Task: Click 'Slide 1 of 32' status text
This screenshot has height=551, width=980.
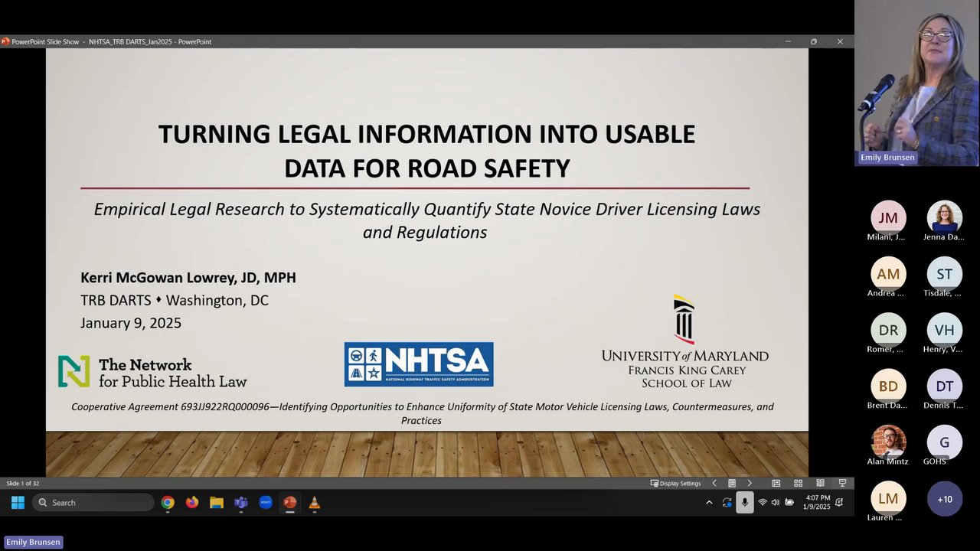Action: click(x=23, y=483)
